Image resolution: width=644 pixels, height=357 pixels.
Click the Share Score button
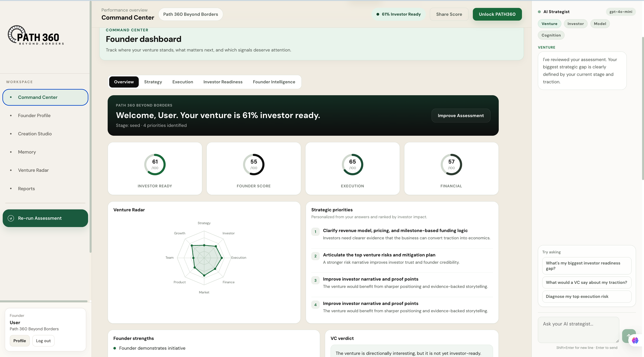coord(449,14)
